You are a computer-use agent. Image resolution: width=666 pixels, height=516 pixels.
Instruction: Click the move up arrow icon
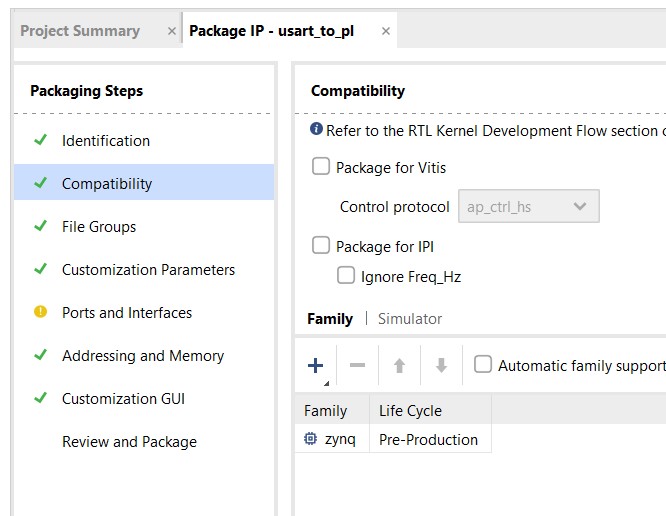pyautogui.click(x=399, y=365)
